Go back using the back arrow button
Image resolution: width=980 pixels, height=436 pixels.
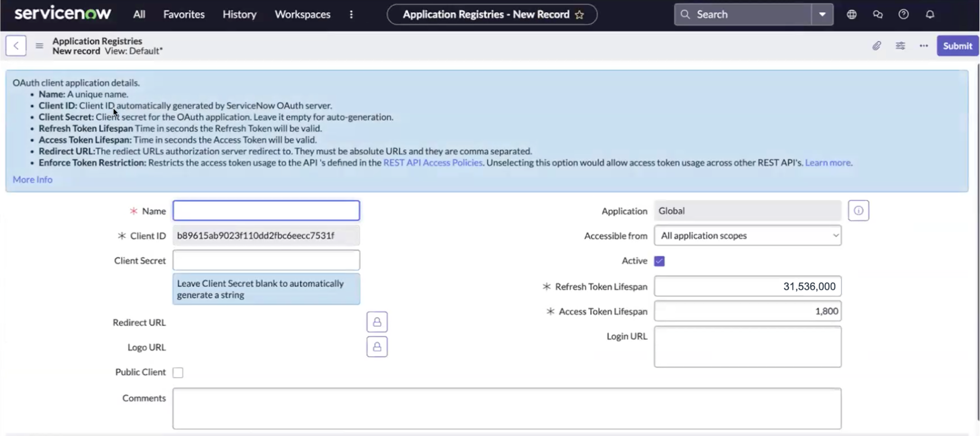[x=16, y=46]
